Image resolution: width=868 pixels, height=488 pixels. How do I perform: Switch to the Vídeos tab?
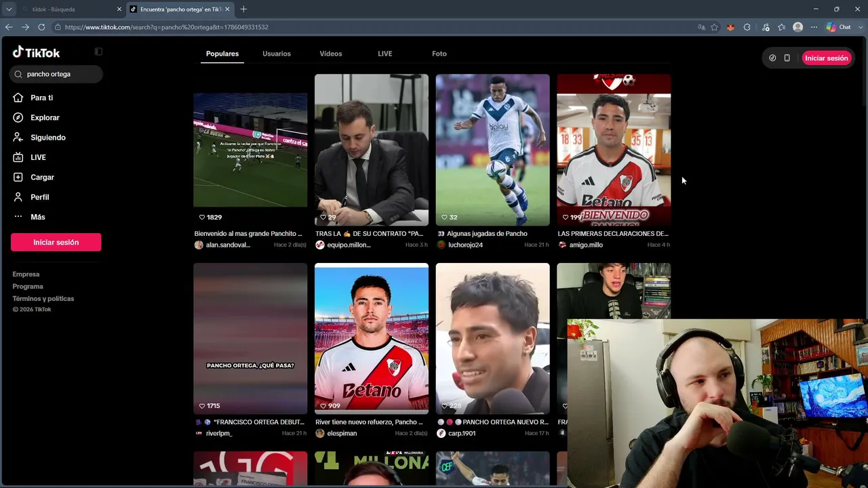[331, 54]
